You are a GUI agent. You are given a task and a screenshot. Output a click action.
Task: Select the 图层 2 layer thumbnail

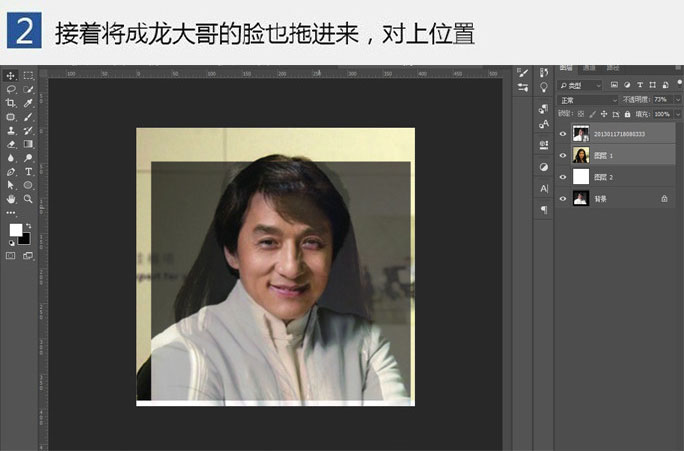coord(581,177)
